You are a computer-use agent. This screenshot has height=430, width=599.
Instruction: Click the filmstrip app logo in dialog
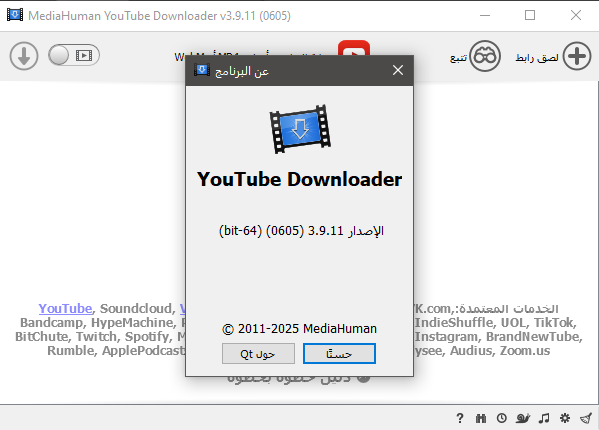point(300,129)
